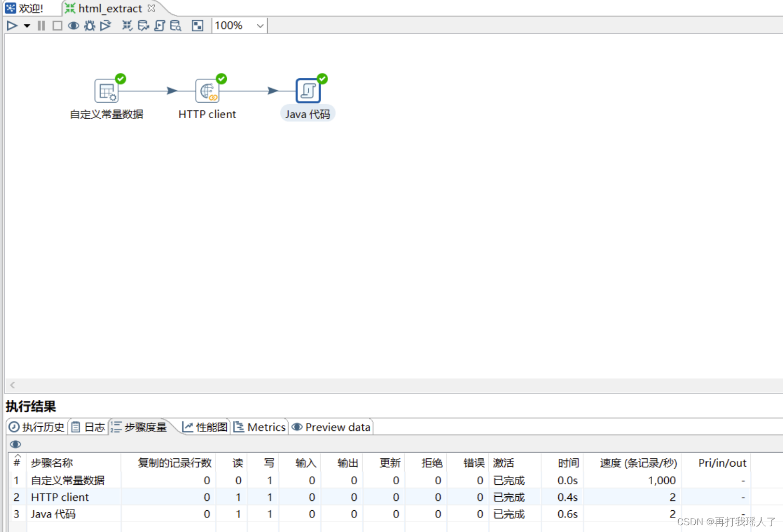This screenshot has height=532, width=783.
Task: Collapse the canvas with the left chevron
Action: (x=11, y=385)
